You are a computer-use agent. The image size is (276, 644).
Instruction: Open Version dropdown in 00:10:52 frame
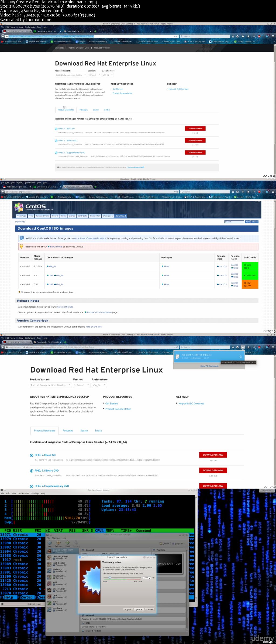click(82, 385)
